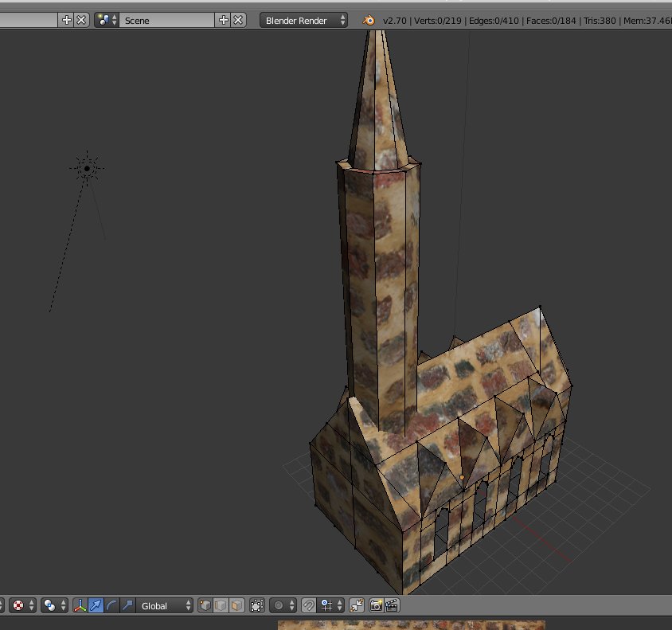Open the viewport shading mode selector
This screenshot has width=672, height=630.
point(22,605)
